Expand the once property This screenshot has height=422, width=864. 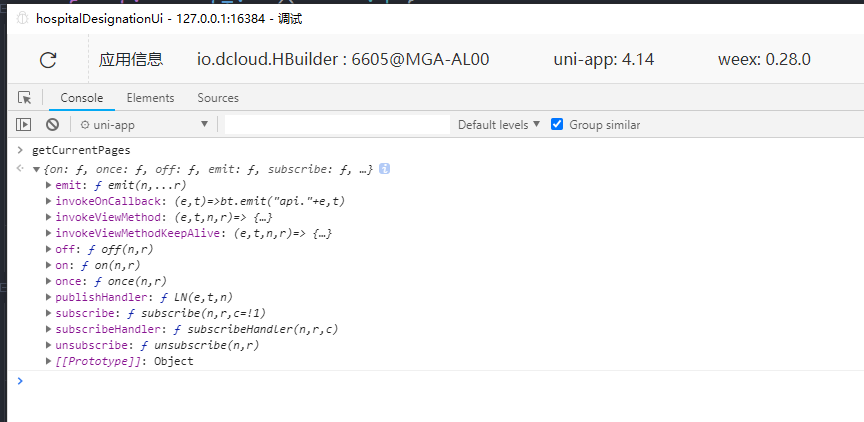point(48,281)
